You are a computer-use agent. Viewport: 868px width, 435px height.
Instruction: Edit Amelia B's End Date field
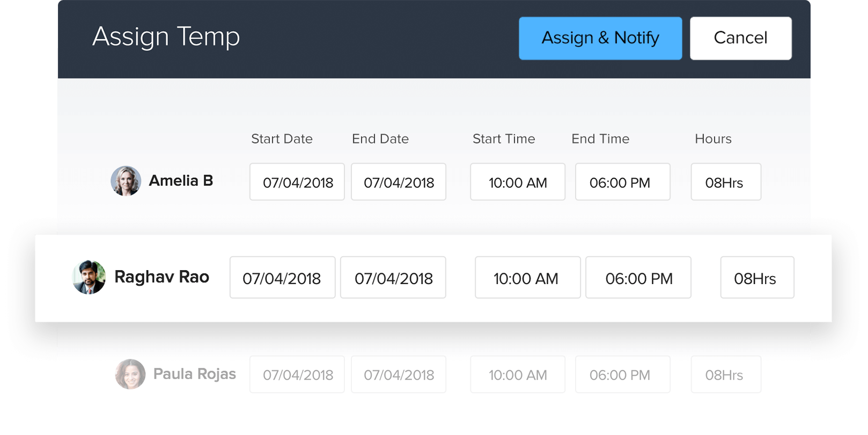(x=399, y=182)
